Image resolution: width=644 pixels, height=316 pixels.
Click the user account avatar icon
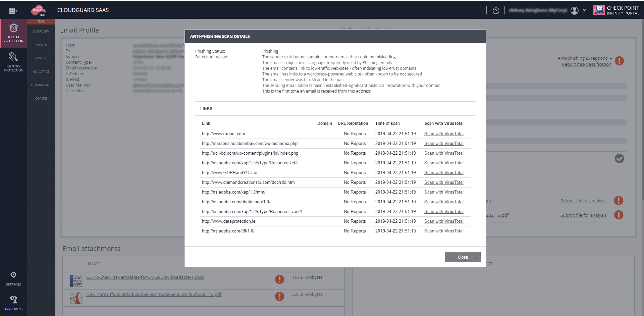point(575,11)
